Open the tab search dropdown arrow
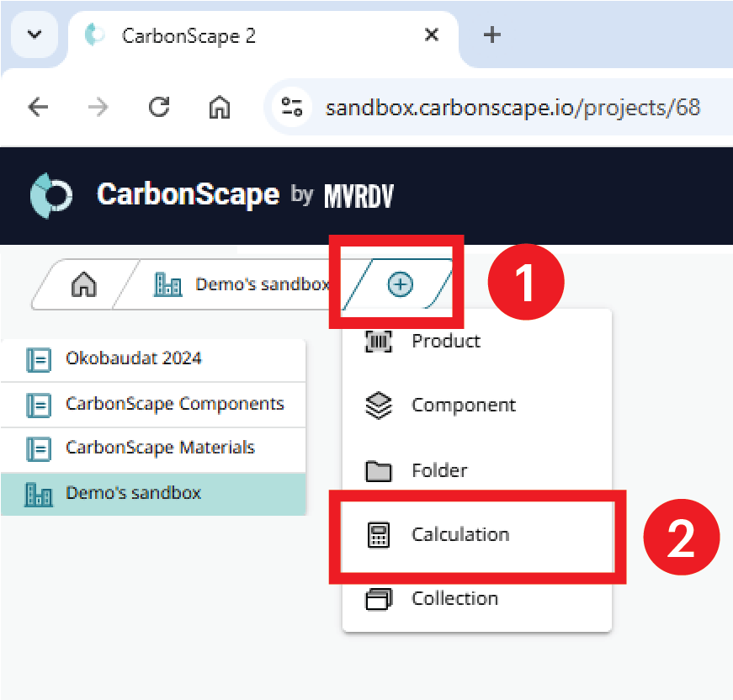This screenshot has width=733, height=700. (35, 34)
